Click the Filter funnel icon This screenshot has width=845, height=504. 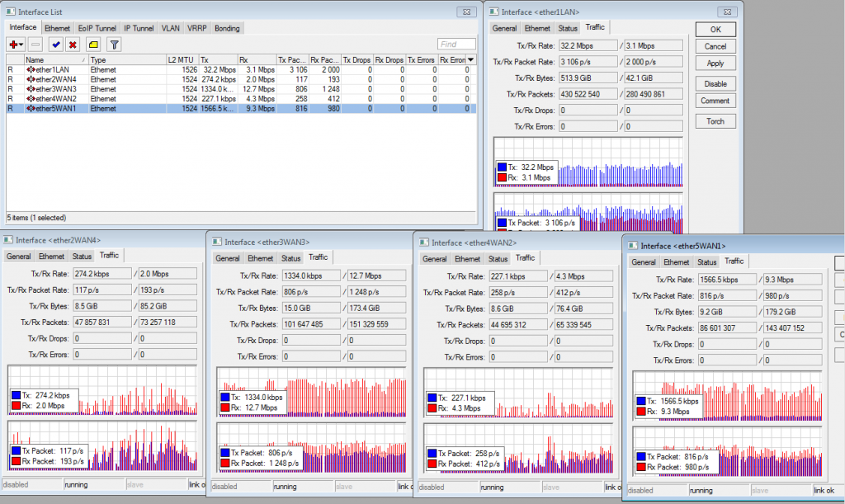pyautogui.click(x=114, y=45)
